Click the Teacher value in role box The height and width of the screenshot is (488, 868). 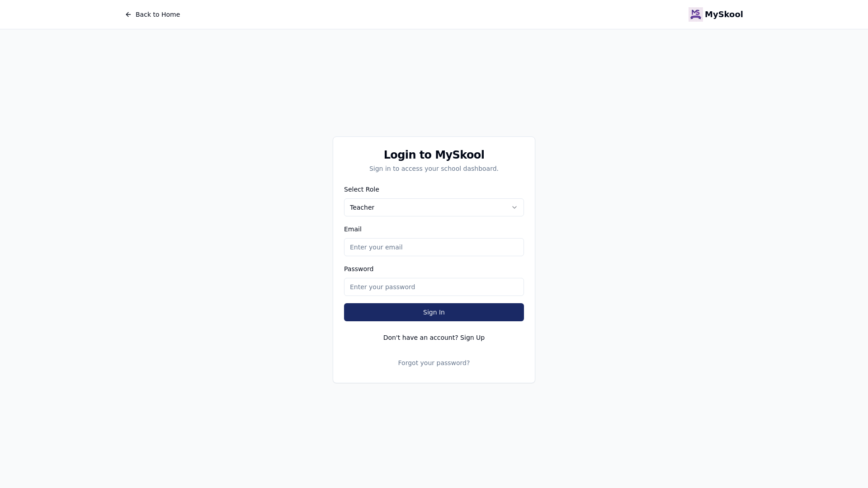pyautogui.click(x=362, y=207)
